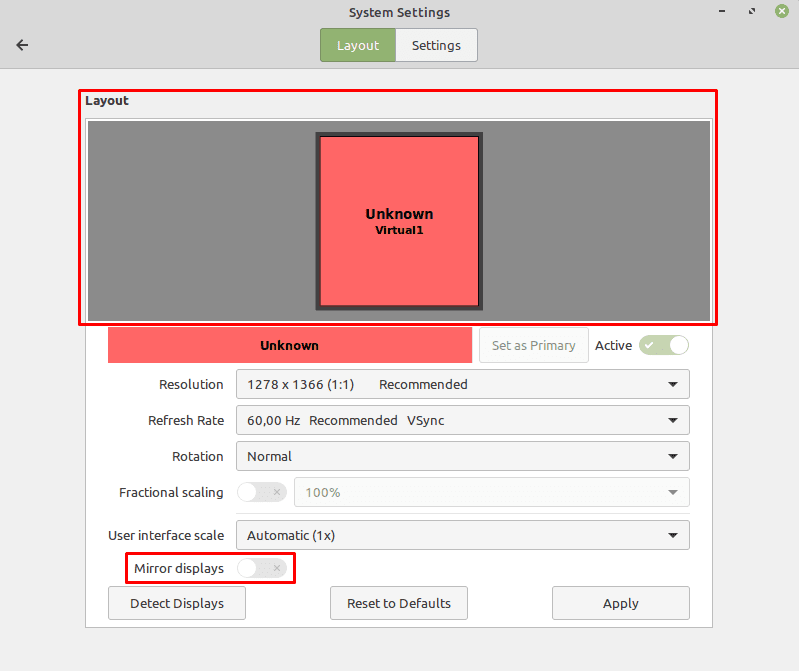The image size is (799, 671).
Task: Switch to the Layout tab
Action: [358, 45]
